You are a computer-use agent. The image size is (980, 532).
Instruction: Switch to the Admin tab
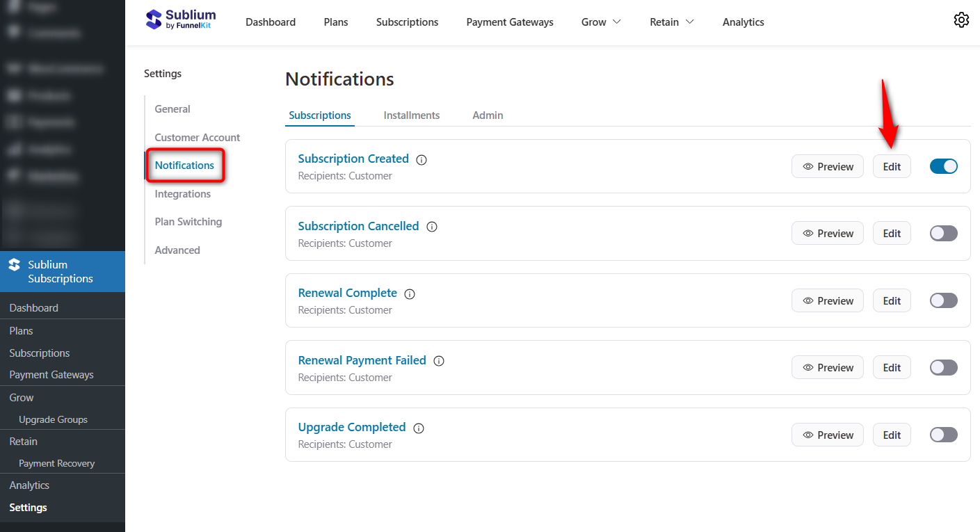point(487,115)
